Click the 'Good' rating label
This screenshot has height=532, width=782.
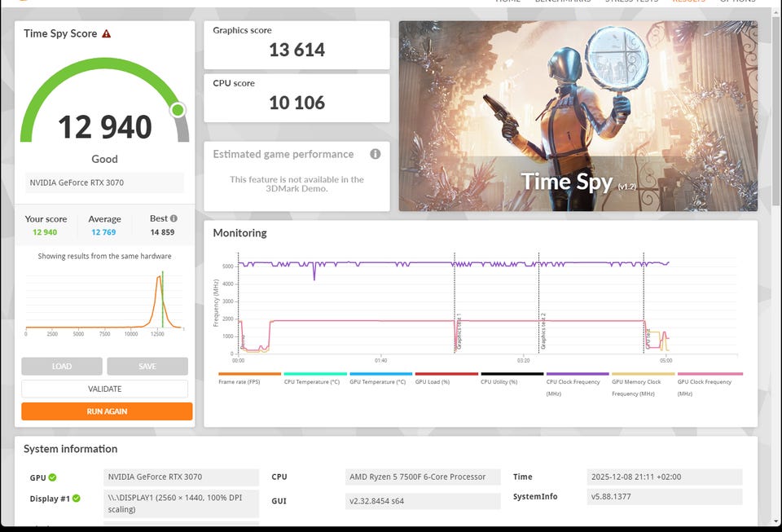coord(105,159)
